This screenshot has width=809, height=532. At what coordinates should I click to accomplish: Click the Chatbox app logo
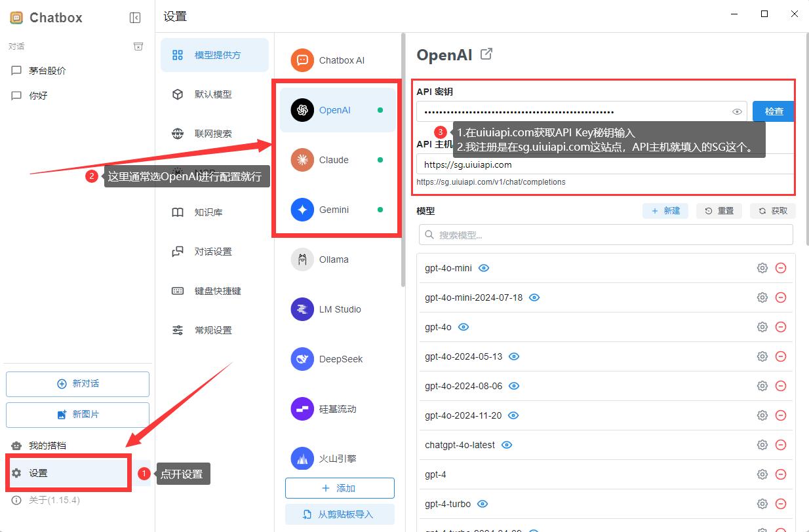[16, 18]
